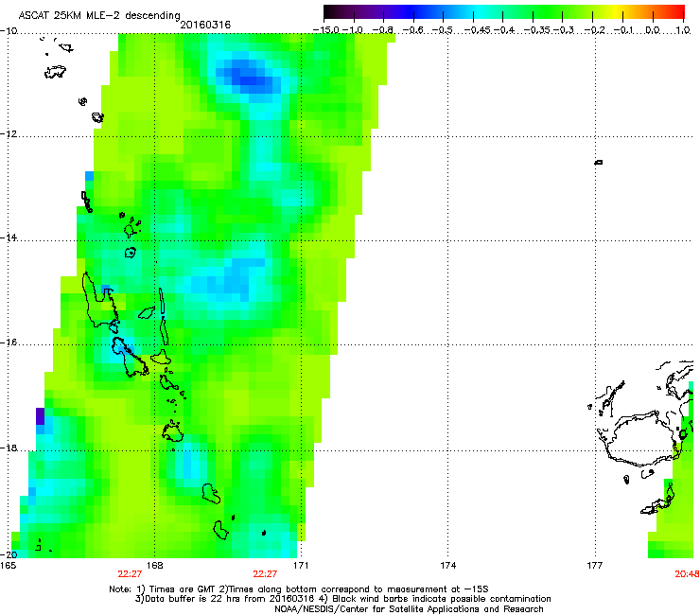Click the dark blue patch near latitude -11
Viewport: 700px width, 615px height.
click(x=248, y=76)
